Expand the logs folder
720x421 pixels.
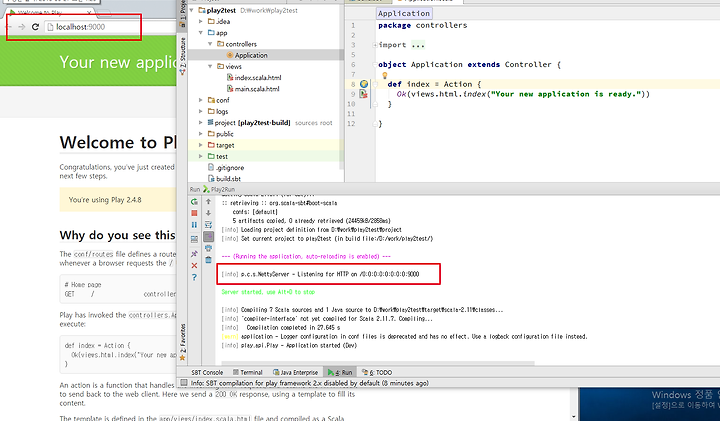pos(201,111)
